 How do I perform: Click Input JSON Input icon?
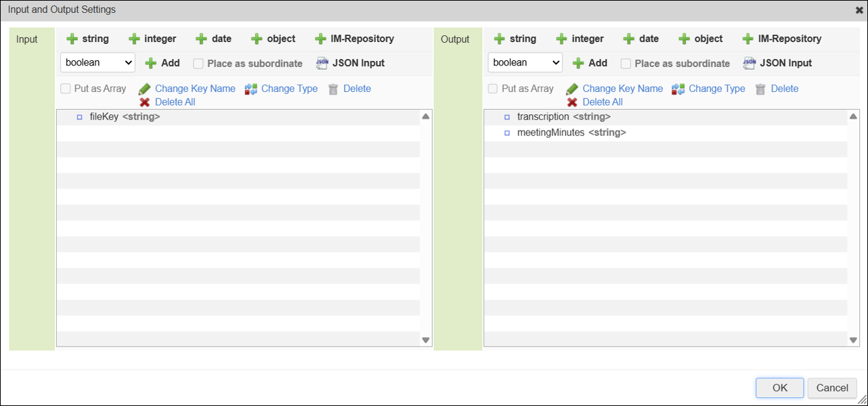[322, 63]
